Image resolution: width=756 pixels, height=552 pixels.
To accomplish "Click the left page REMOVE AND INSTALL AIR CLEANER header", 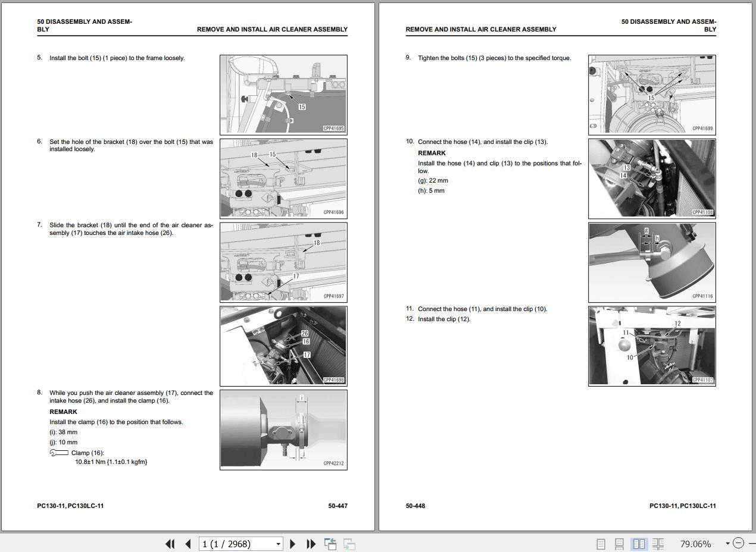I will pos(272,29).
